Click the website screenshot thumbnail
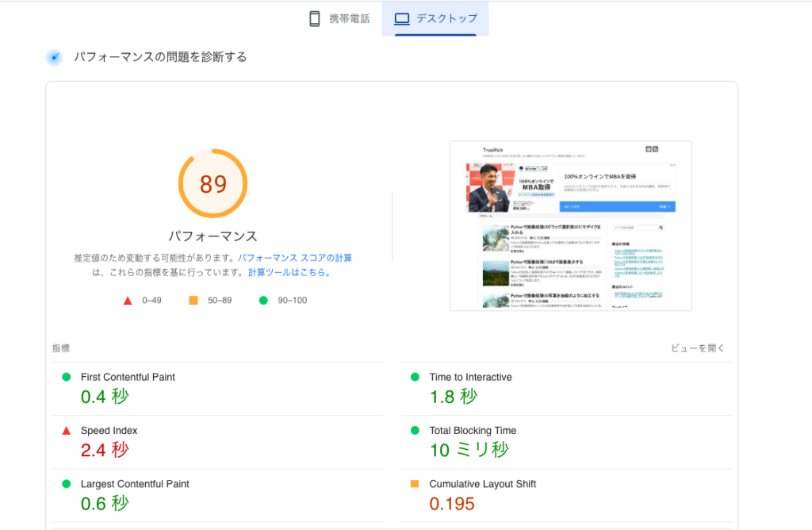Screen dimensions: 812x530 [570, 226]
